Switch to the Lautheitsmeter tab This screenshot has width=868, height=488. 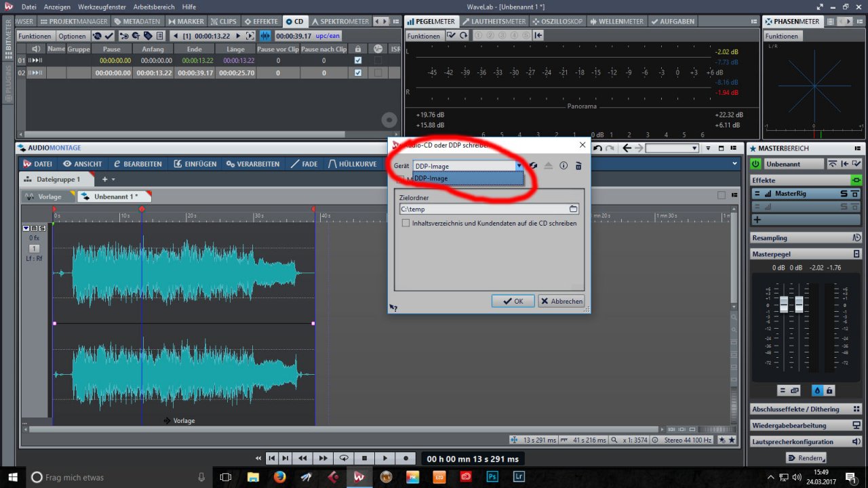point(494,21)
